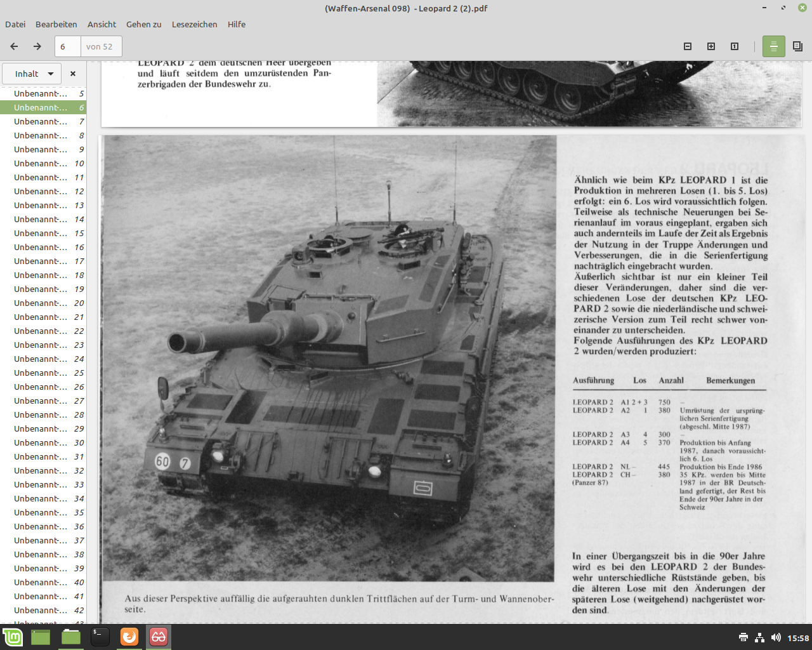Select outline entry for page 25

pyautogui.click(x=43, y=373)
